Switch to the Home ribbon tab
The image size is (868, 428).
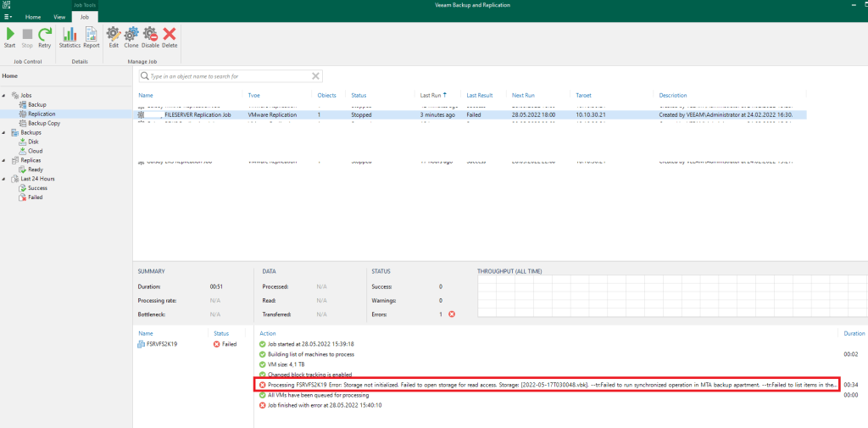click(33, 16)
